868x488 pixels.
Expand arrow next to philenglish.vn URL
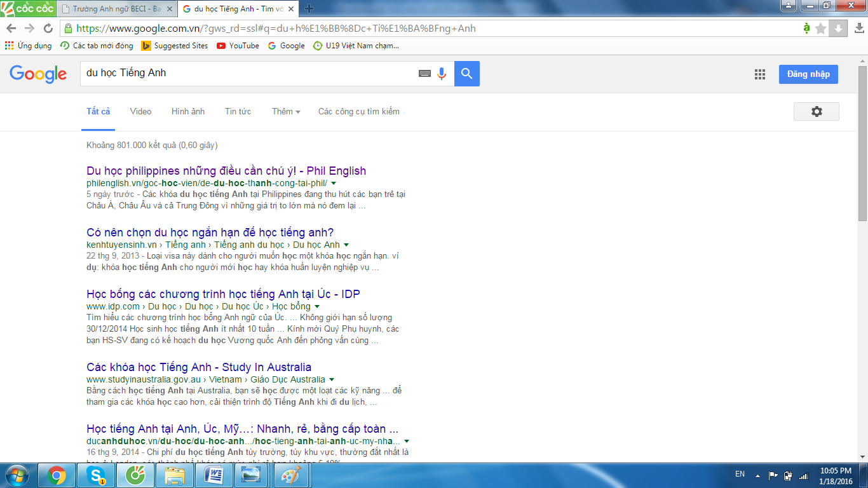(x=334, y=183)
